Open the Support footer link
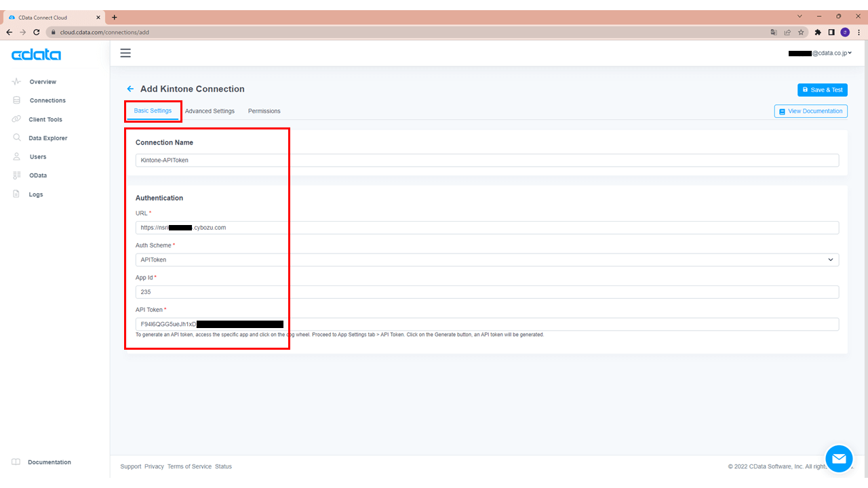 point(131,466)
